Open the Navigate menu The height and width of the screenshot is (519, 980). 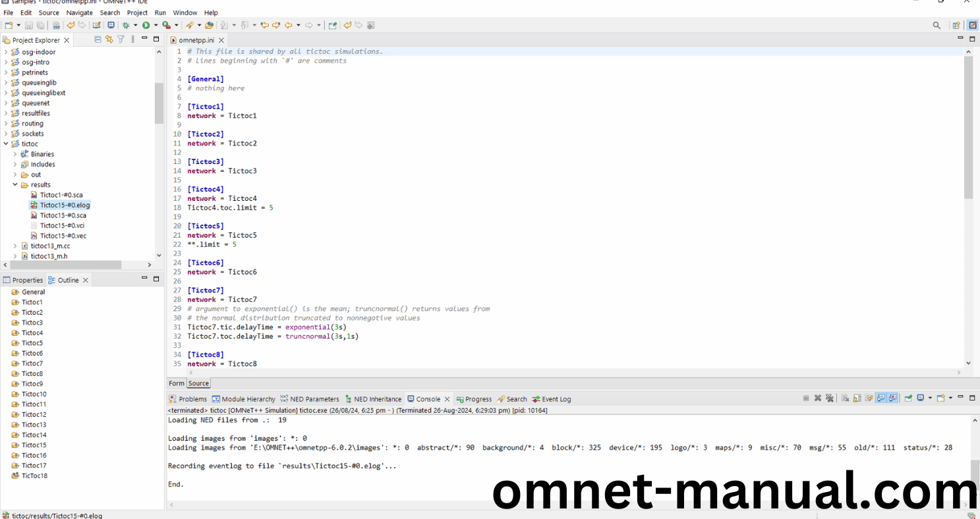tap(79, 13)
